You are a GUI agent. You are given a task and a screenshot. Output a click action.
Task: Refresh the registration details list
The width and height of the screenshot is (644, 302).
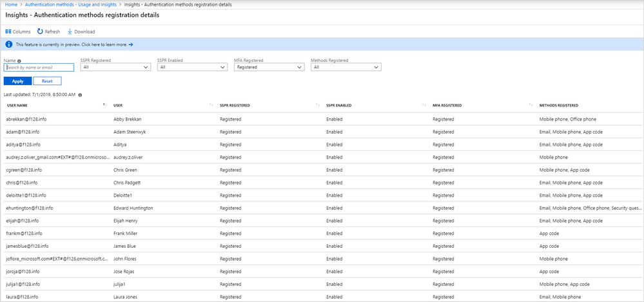click(48, 32)
